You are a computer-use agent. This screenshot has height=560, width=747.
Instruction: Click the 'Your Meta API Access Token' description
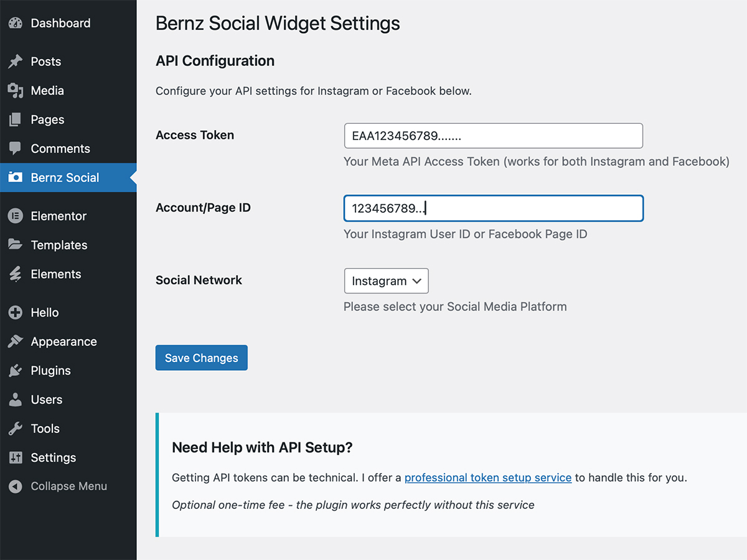click(x=536, y=162)
